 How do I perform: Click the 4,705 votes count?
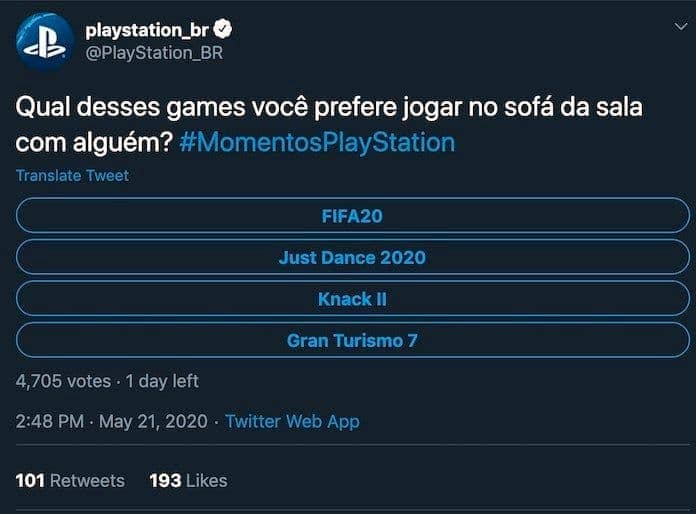(62, 381)
